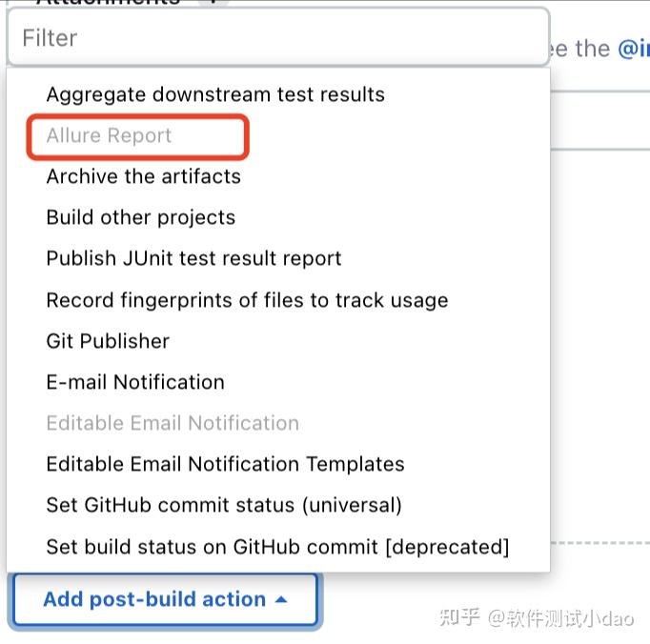Viewport: 650px width, 644px height.
Task: Select Editable Email Notification Templates
Action: 225,464
